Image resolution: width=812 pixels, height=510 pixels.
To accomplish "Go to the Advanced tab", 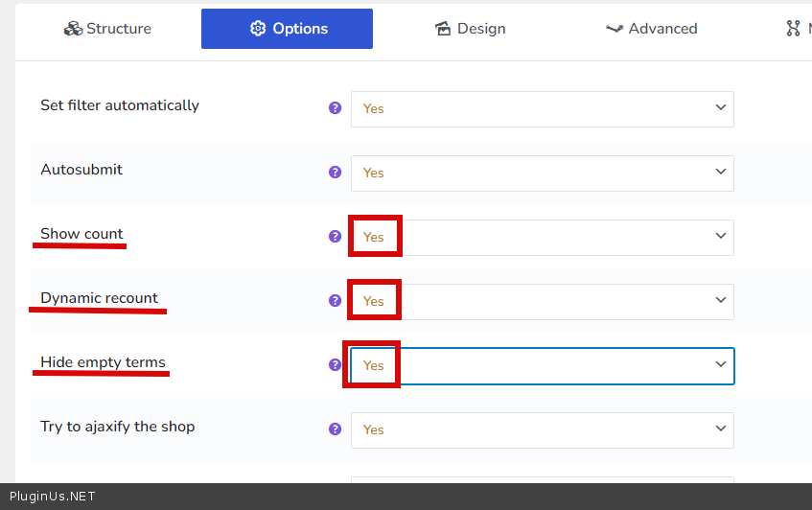I will point(652,29).
